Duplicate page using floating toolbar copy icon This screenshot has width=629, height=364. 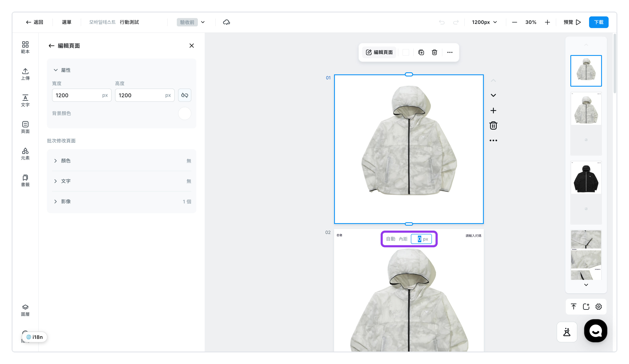(421, 52)
